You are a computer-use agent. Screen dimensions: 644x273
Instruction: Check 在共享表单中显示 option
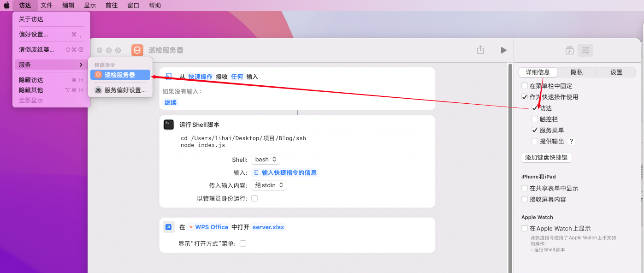(x=525, y=188)
